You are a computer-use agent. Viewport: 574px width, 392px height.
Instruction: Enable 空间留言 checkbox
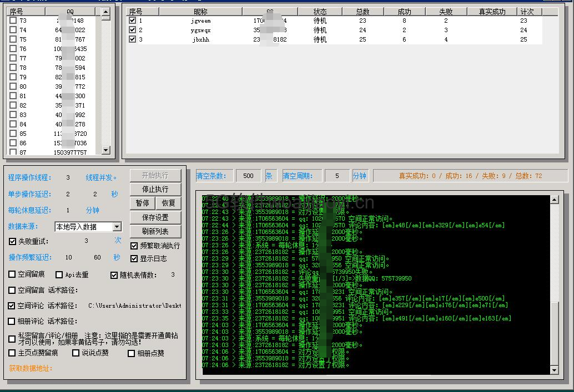coord(12,291)
